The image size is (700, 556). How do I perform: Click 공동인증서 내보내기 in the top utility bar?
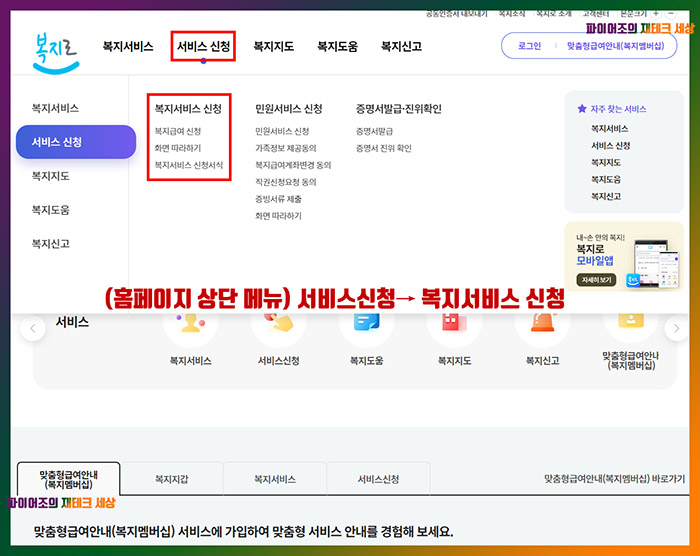point(456,14)
